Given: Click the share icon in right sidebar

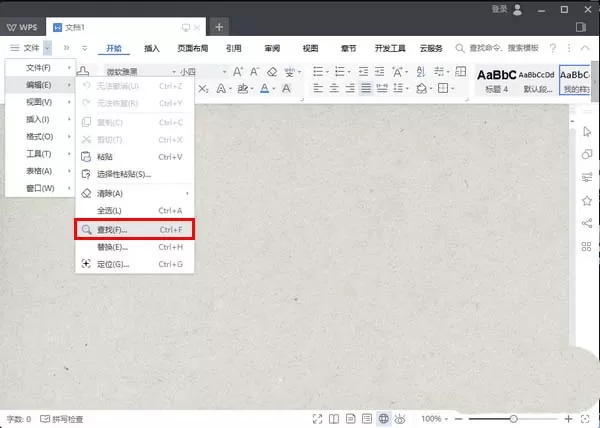Looking at the screenshot, I should click(587, 223).
